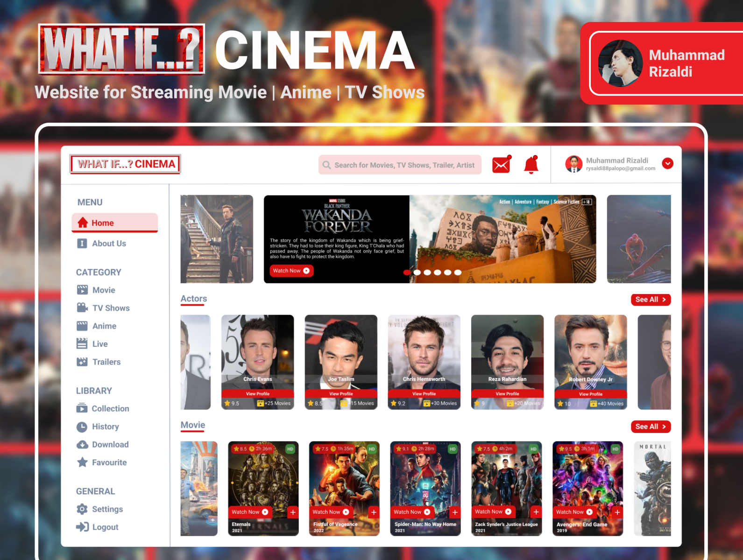The image size is (743, 560).
Task: Open the mail envelope icon in header
Action: pyautogui.click(x=502, y=164)
